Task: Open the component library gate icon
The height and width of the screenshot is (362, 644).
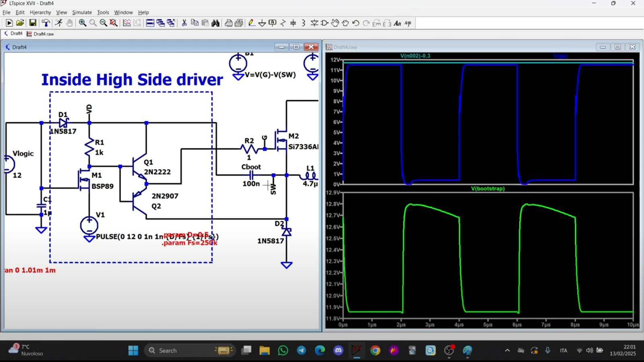Action: (324, 23)
